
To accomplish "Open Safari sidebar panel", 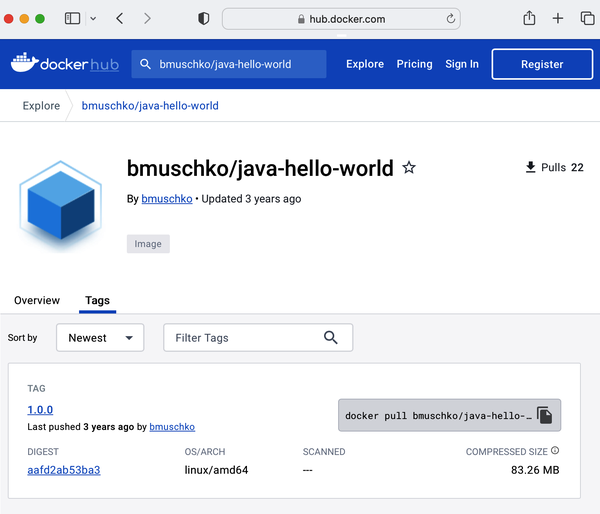I will pyautogui.click(x=72, y=18).
